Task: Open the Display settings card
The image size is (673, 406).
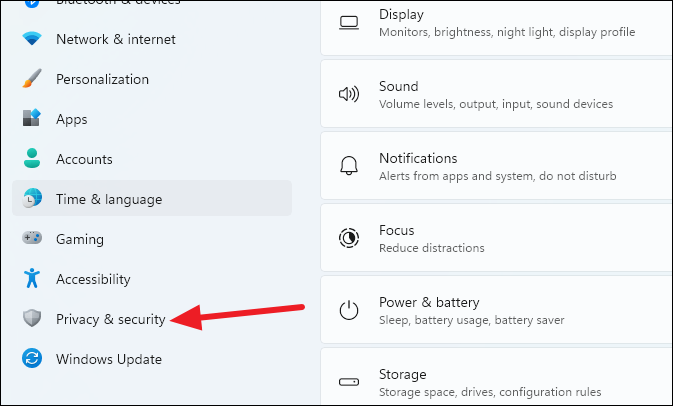Action: coord(496,24)
